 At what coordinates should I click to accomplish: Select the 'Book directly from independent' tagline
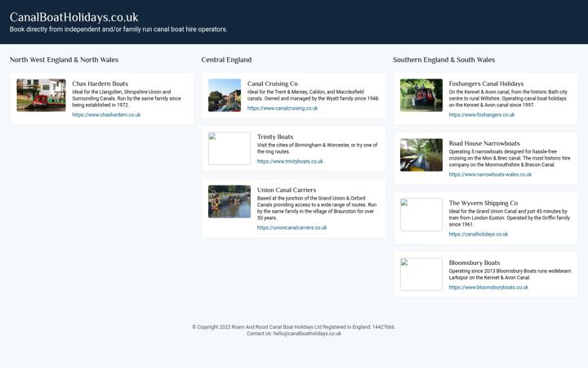118,29
